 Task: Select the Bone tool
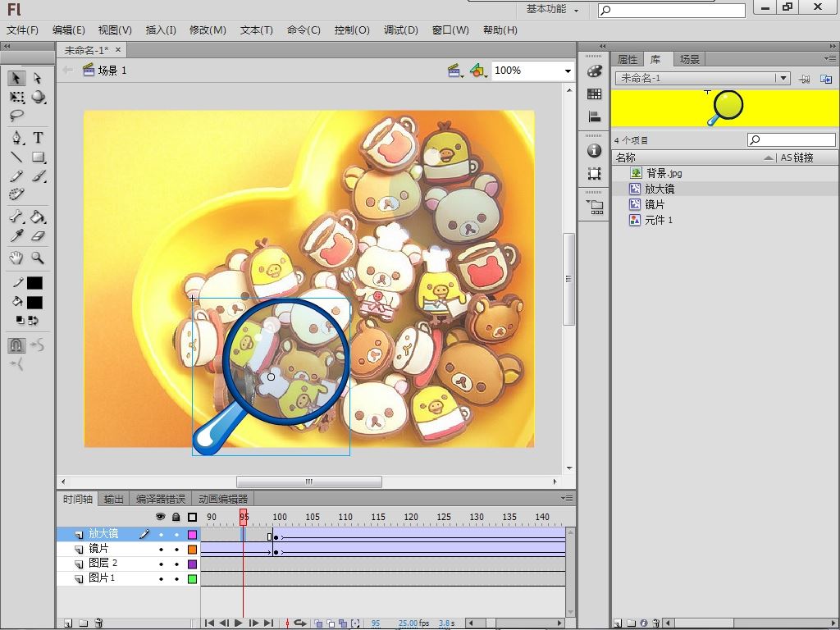tap(16, 217)
